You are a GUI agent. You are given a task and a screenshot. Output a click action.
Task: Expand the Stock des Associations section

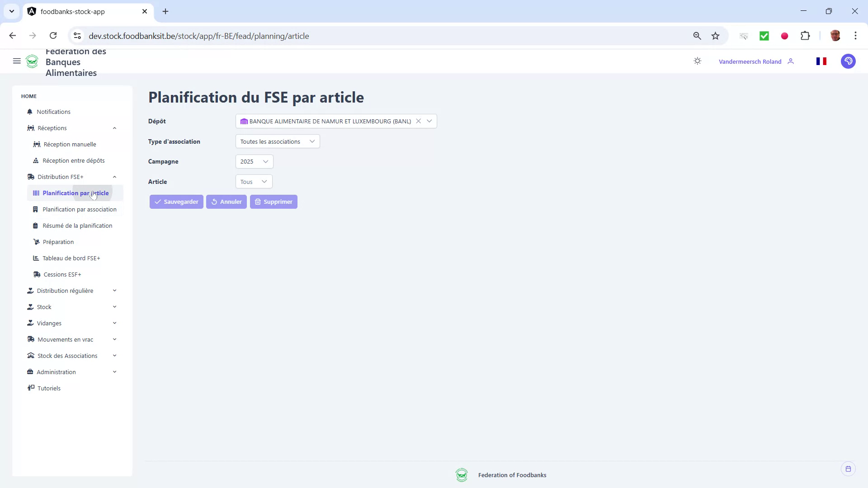[114, 356]
